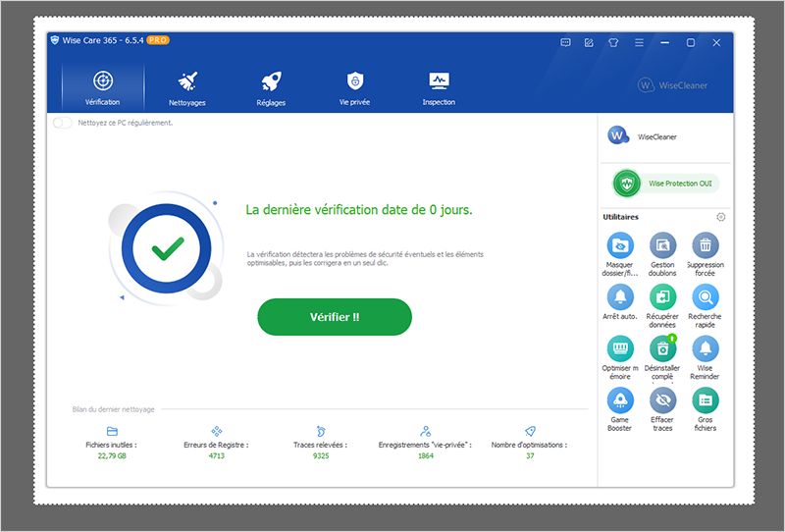Click the Erreurs de Registre icon

(217, 431)
